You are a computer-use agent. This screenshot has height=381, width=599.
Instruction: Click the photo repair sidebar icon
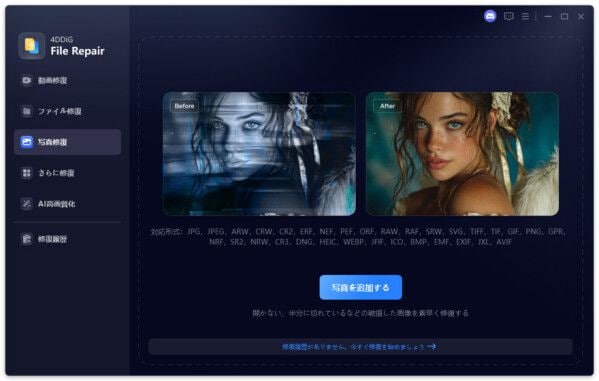tap(26, 142)
